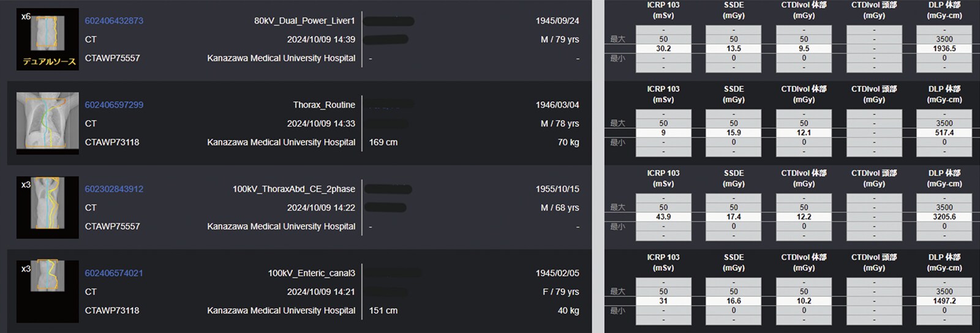The image size is (980, 333).
Task: Select the 100kV_Enteric_canal3 protocol name
Action: click(x=311, y=273)
